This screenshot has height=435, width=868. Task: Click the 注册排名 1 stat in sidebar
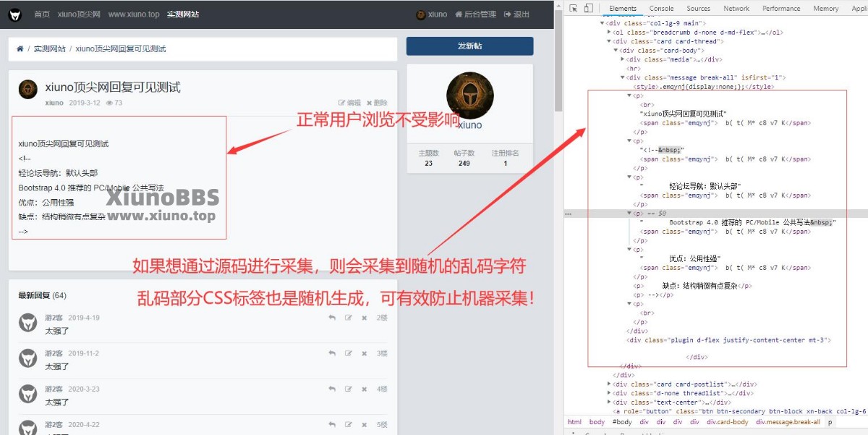pos(505,158)
